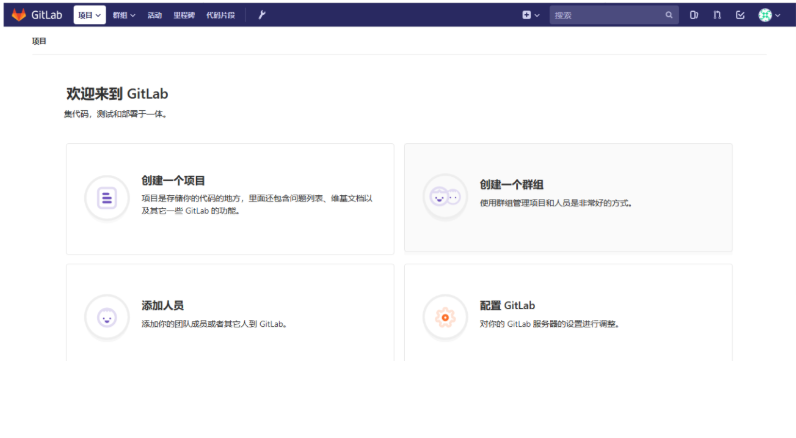Click the 创建一个群组 card icon
Image resolution: width=796 pixels, height=438 pixels.
pyautogui.click(x=444, y=197)
